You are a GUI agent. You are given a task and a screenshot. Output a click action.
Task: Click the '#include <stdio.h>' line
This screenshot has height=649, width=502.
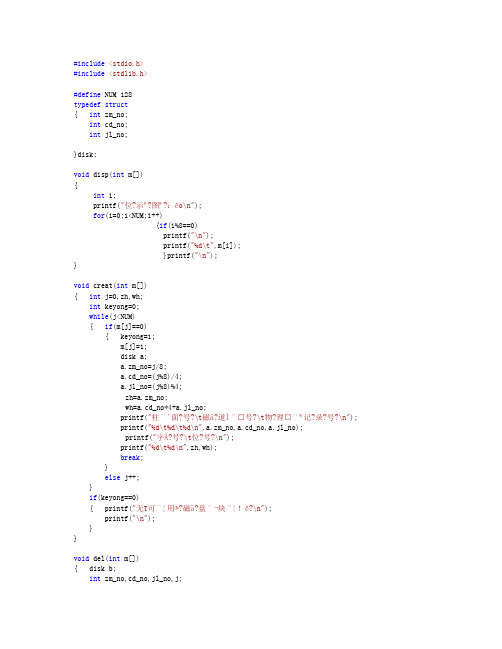[x=108, y=63]
